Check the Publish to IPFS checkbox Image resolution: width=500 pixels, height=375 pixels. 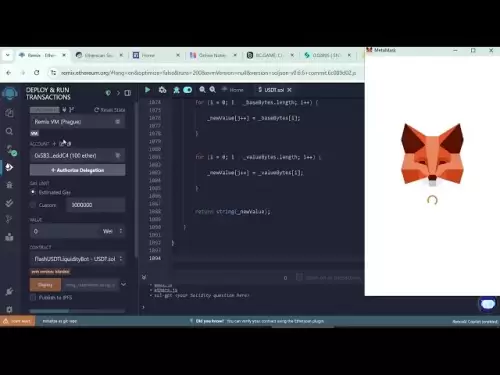pyautogui.click(x=33, y=297)
